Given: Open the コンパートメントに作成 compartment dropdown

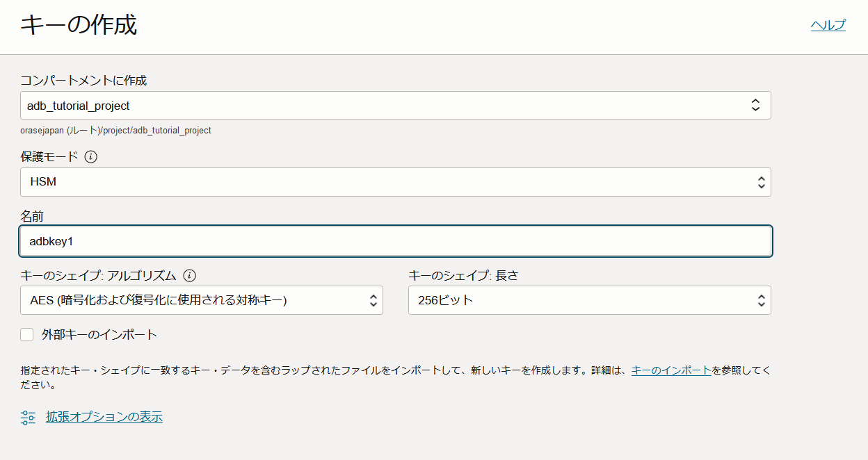Looking at the screenshot, I should click(x=395, y=106).
